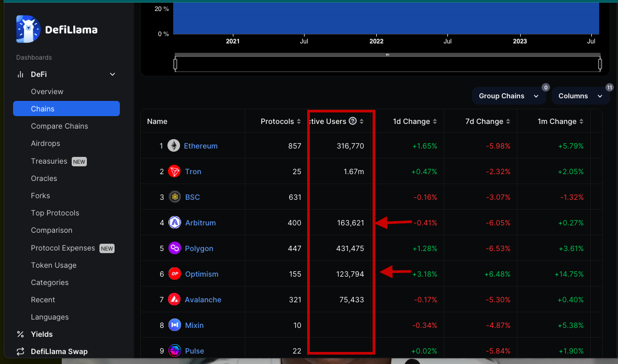Open Token Usage in sidebar
Screen dimensions: 618x364
pyautogui.click(x=53, y=266)
